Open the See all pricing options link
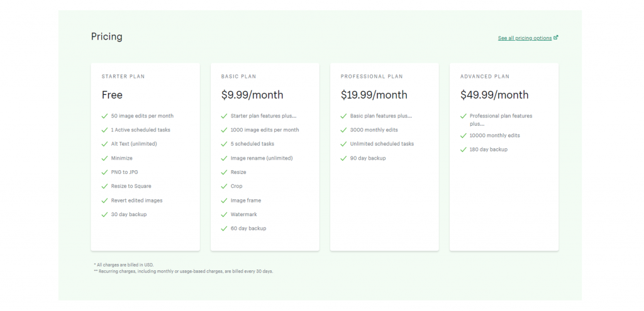This screenshot has width=644, height=311. click(525, 38)
